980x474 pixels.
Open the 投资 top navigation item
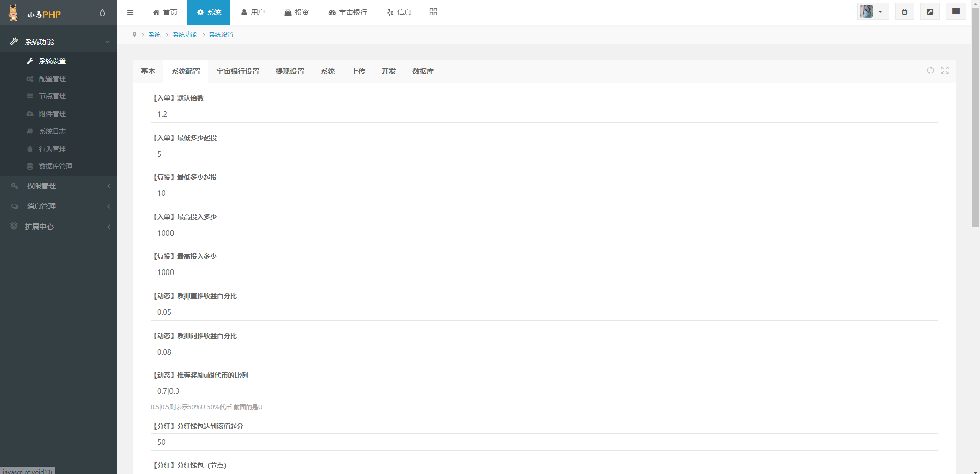pyautogui.click(x=297, y=12)
